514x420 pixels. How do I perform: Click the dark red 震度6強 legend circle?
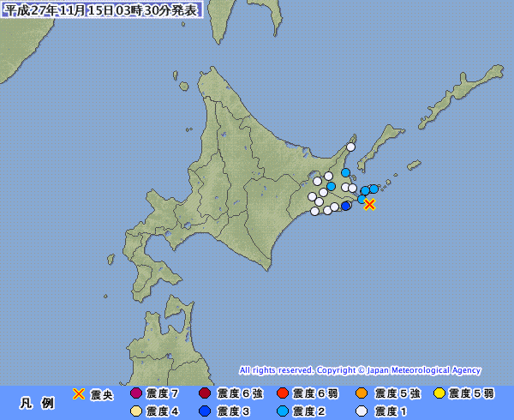(205, 393)
